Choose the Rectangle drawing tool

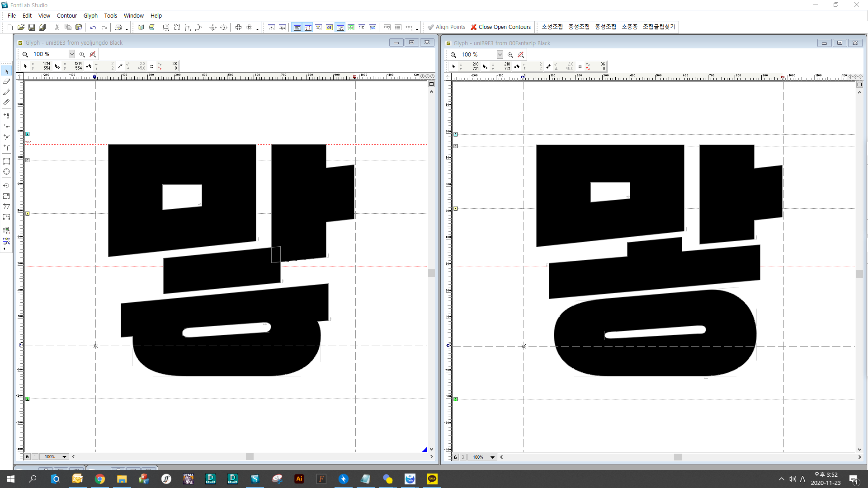coord(6,161)
